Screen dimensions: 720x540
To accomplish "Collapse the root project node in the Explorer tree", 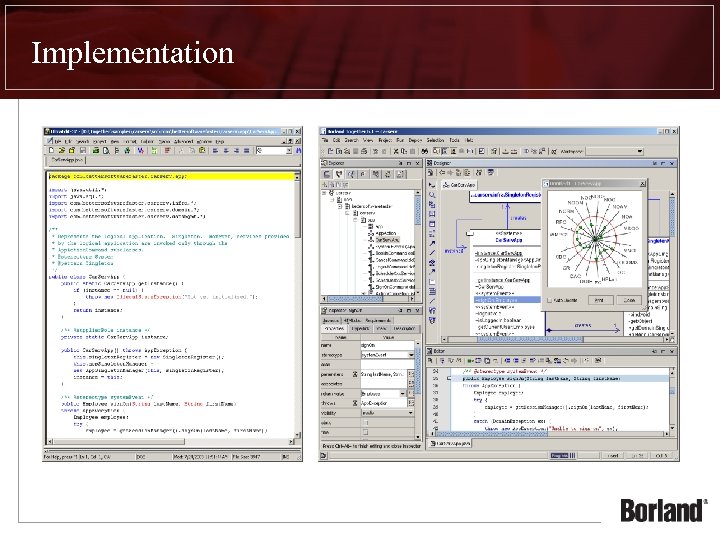I will point(324,193).
